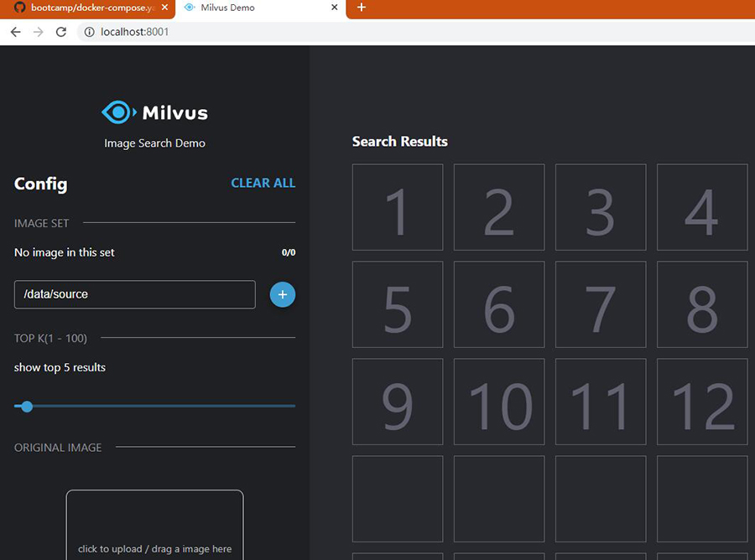
Task: Click the site info icon in address bar
Action: [x=89, y=32]
